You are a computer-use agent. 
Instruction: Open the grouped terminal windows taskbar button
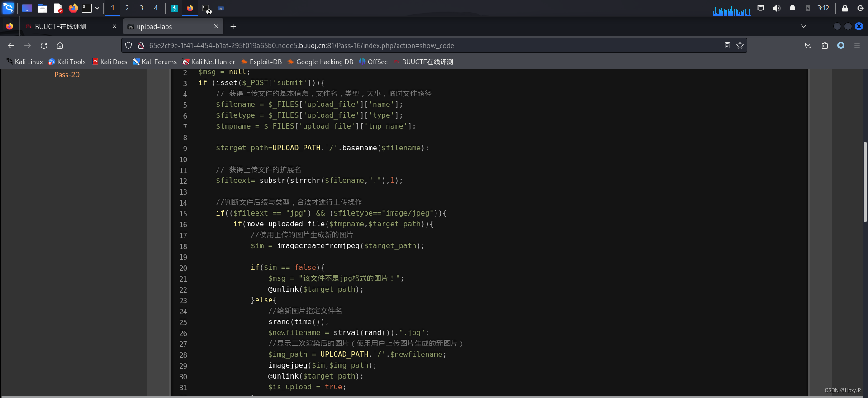point(206,9)
